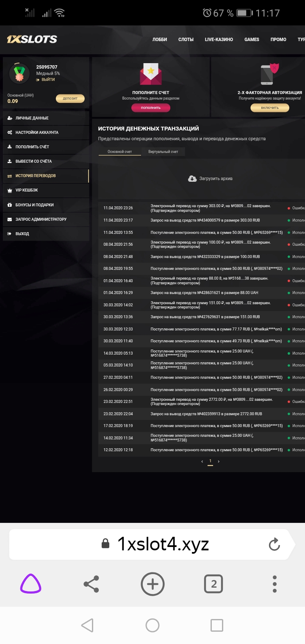Open Настройки аккаунта in sidebar
The height and width of the screenshot is (644, 305).
point(46,133)
